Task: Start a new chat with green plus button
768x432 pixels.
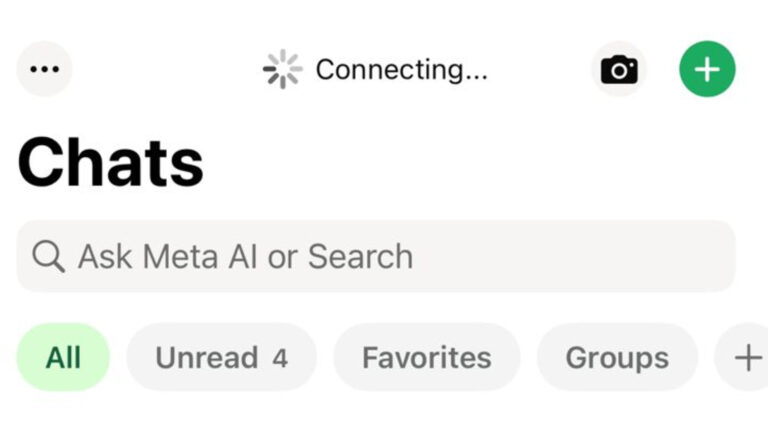Action: [x=707, y=69]
